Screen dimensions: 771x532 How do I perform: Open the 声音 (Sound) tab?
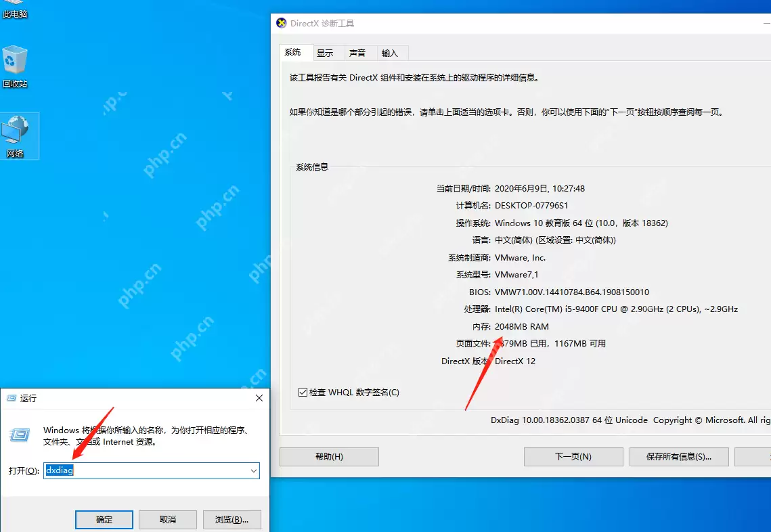(357, 53)
